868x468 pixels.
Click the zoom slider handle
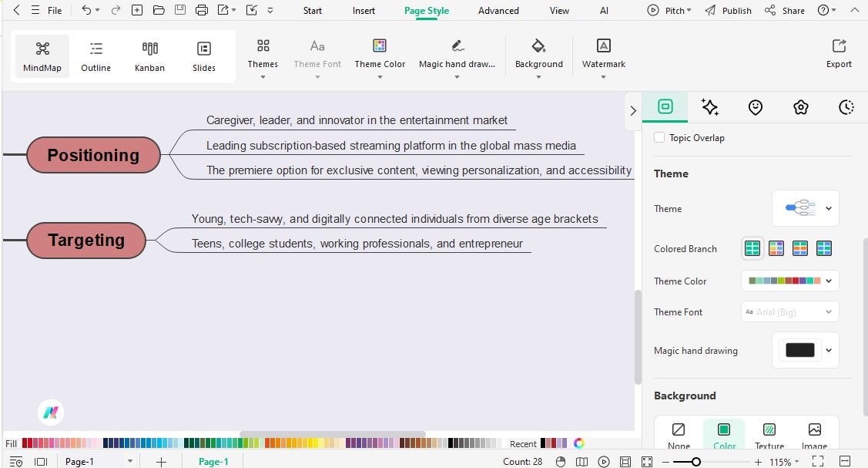click(695, 461)
